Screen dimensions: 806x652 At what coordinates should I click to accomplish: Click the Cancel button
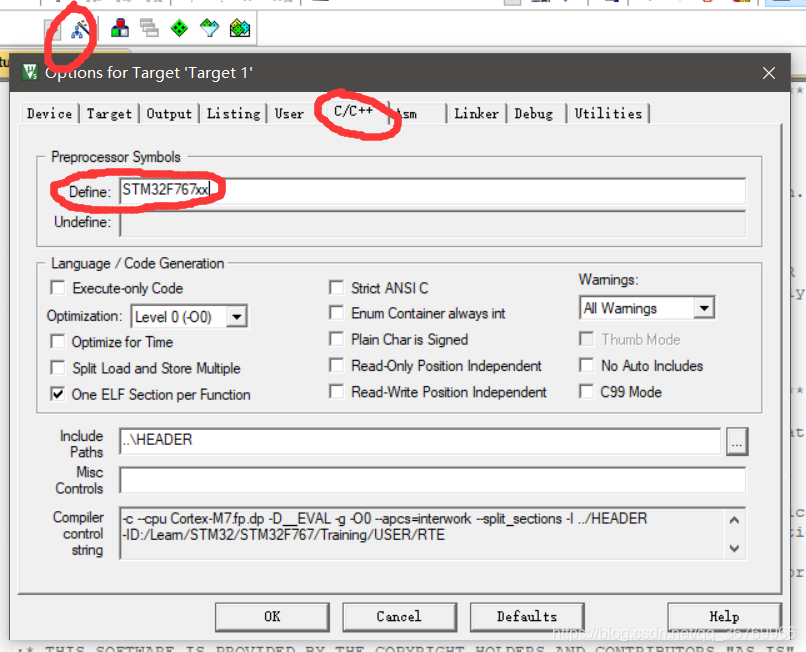(x=399, y=617)
